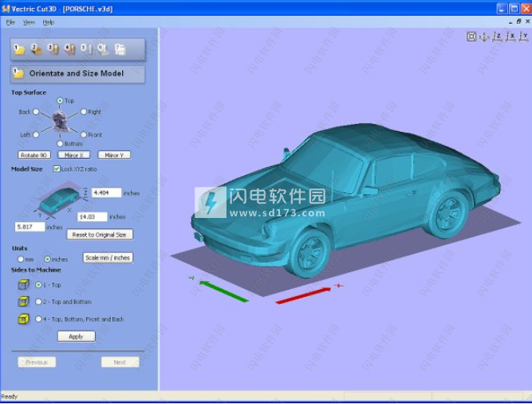
Task: Select Left as the top surface
Action: pos(36,135)
